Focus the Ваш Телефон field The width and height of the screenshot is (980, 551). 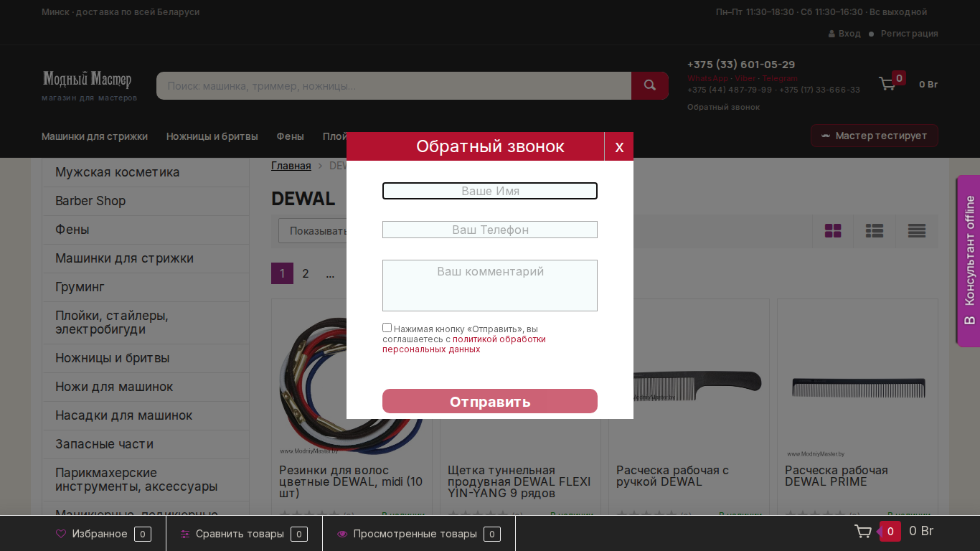point(490,230)
